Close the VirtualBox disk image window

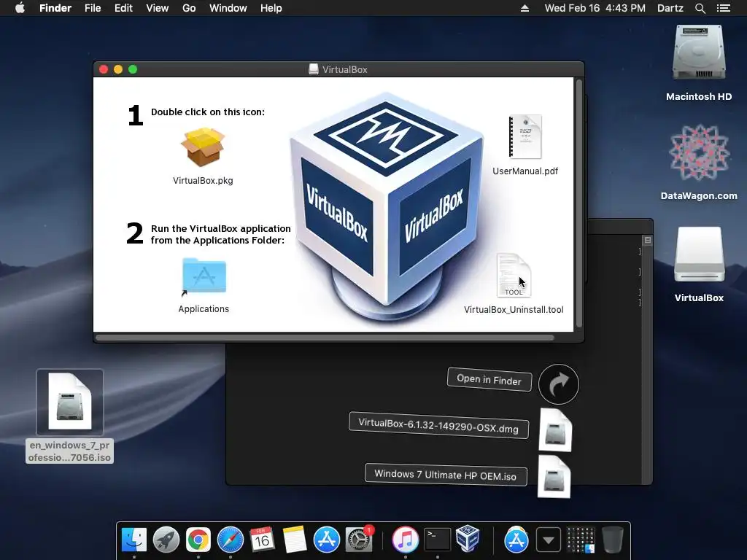tap(104, 69)
